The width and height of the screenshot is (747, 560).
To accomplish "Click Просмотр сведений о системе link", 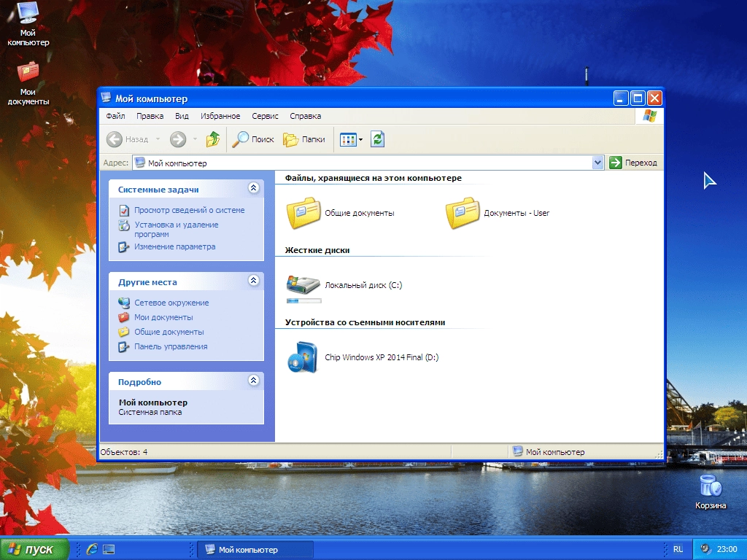I will tap(189, 210).
